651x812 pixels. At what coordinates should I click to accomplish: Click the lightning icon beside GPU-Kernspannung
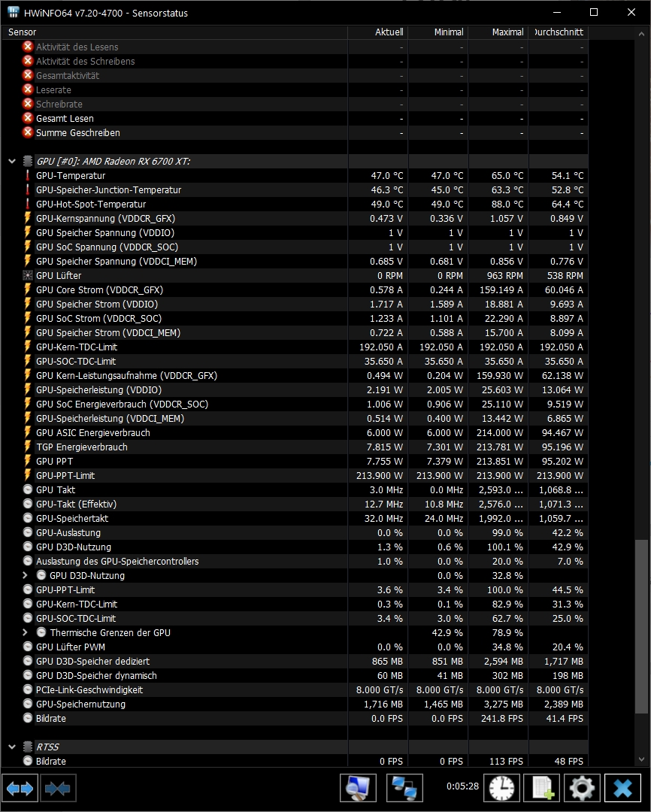(27, 218)
